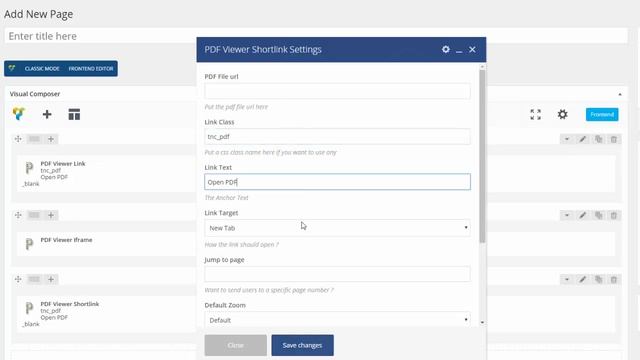Switch to Classic Mode
Screen dimensions: 640x360
tap(42, 69)
